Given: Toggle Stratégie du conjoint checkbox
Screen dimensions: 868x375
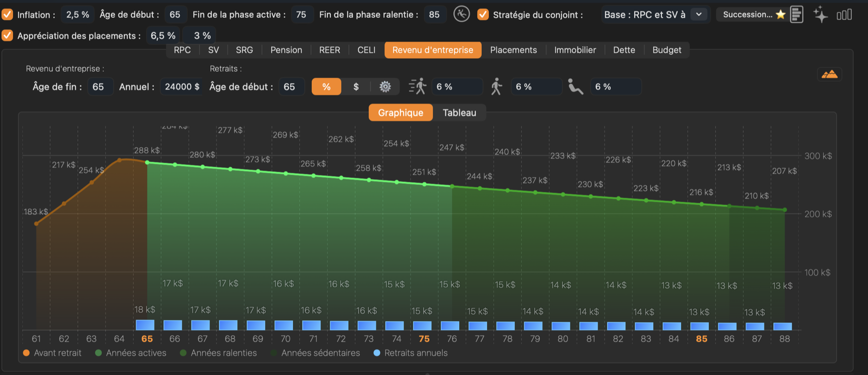Looking at the screenshot, I should (483, 14).
